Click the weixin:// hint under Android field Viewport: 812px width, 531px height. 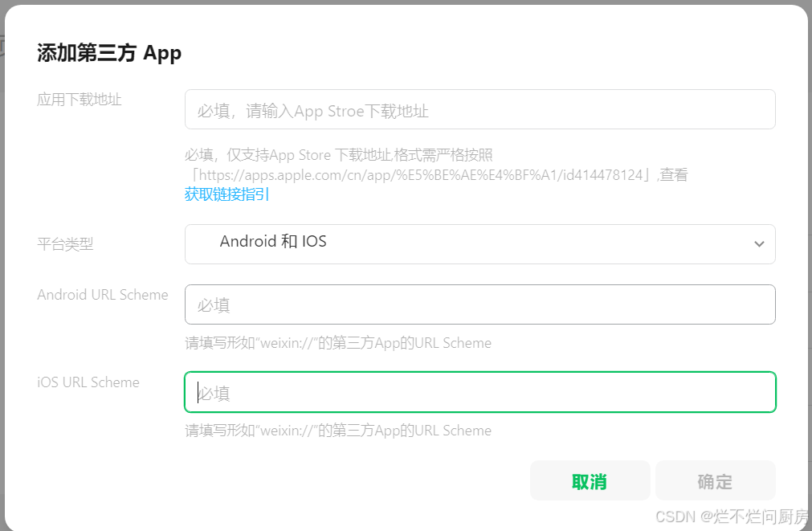[337, 342]
